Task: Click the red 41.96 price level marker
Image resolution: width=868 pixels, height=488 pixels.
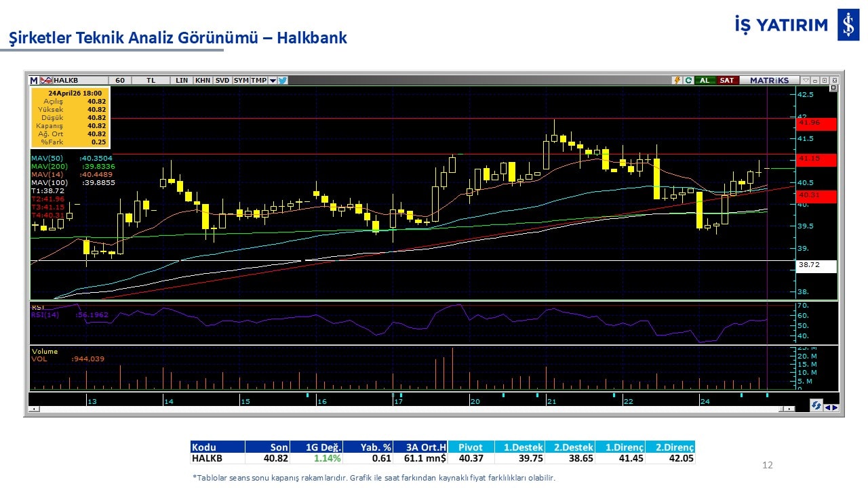Action: (816, 123)
